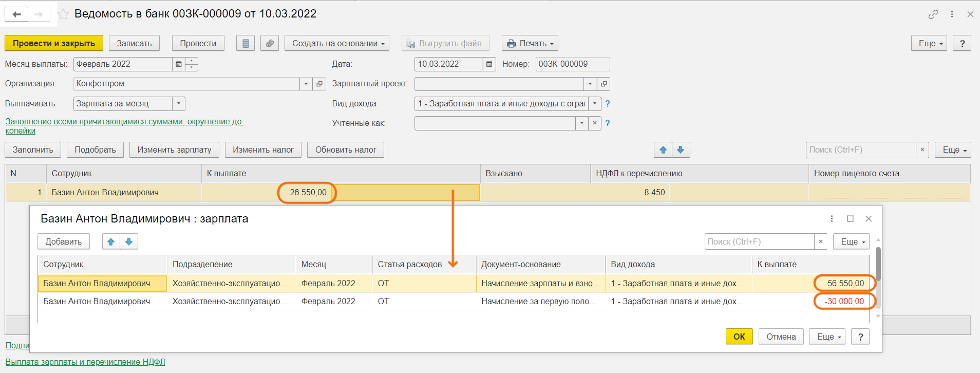This screenshot has width=980, height=373.
Task: Open the Вид дохода dropdown list
Action: coord(595,104)
